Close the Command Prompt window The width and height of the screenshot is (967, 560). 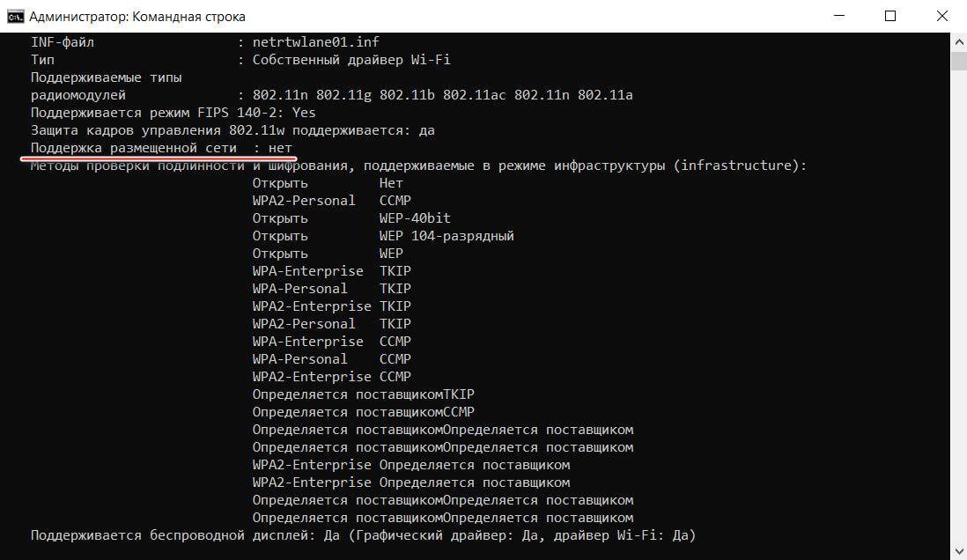point(939,16)
